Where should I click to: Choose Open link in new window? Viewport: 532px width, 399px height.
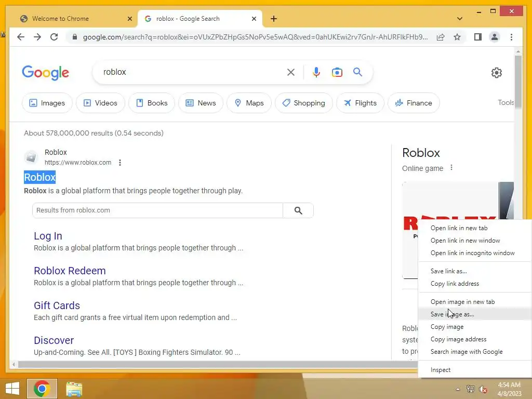click(x=475, y=241)
